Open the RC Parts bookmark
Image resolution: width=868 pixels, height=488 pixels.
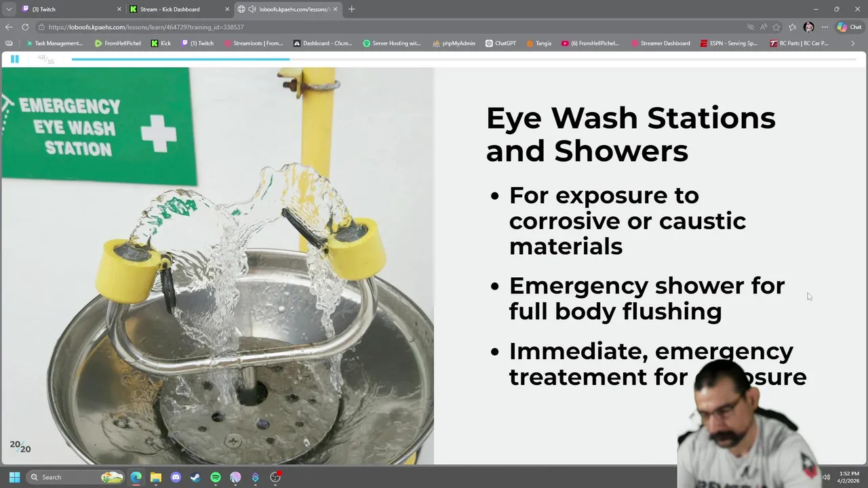coord(800,43)
